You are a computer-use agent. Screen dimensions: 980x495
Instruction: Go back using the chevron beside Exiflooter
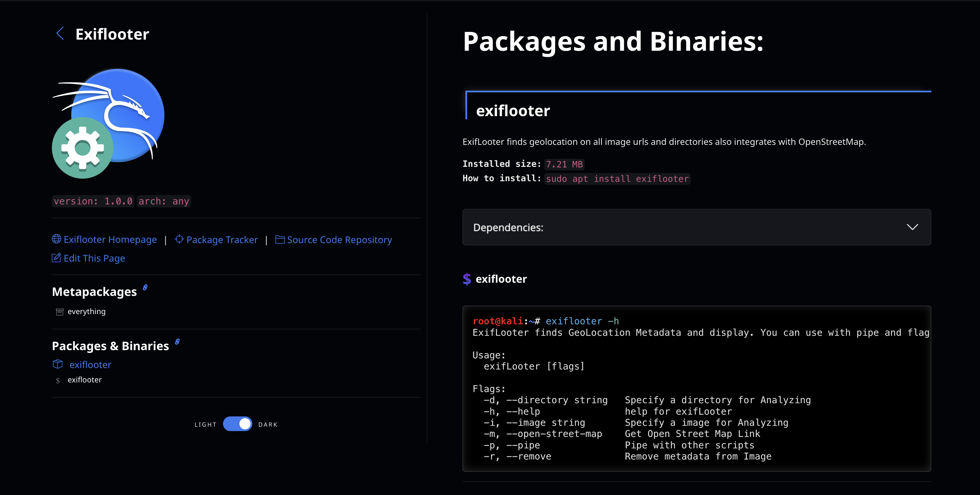(x=60, y=33)
